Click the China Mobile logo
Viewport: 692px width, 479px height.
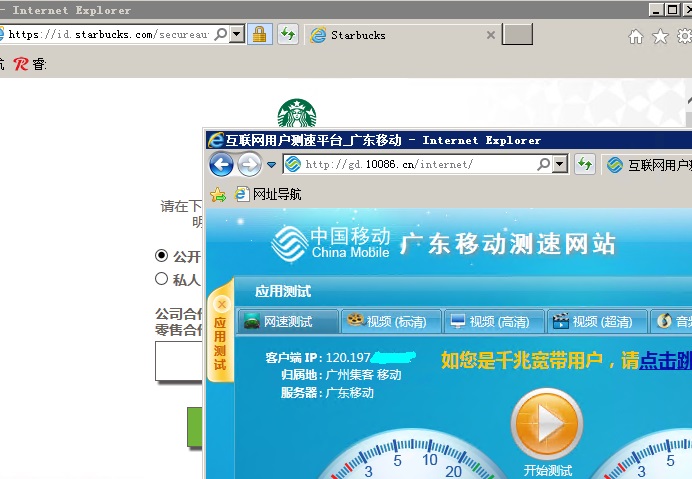[331, 243]
